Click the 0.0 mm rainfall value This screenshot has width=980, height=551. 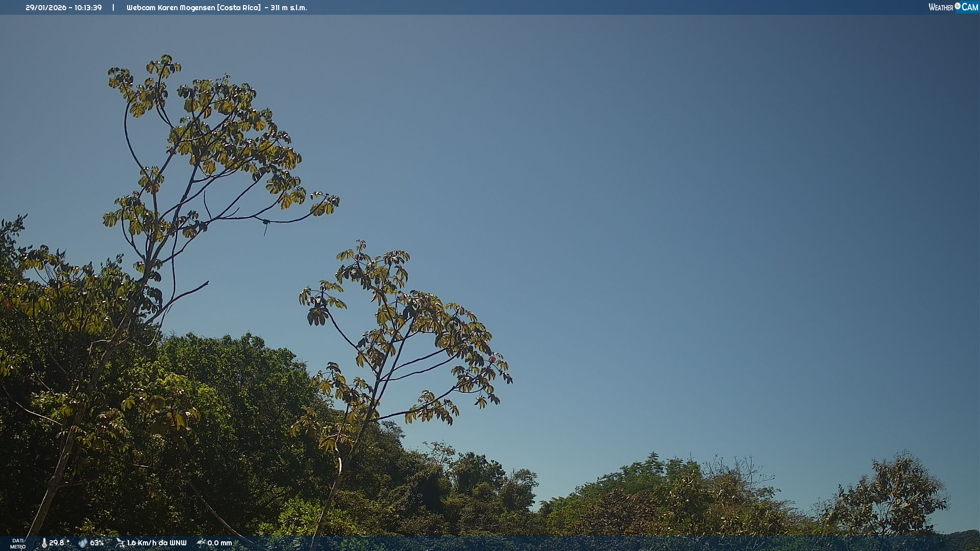[219, 543]
